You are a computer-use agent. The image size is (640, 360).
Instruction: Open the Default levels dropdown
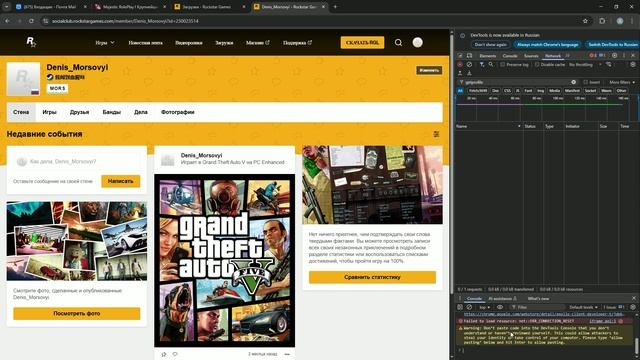pyautogui.click(x=584, y=307)
